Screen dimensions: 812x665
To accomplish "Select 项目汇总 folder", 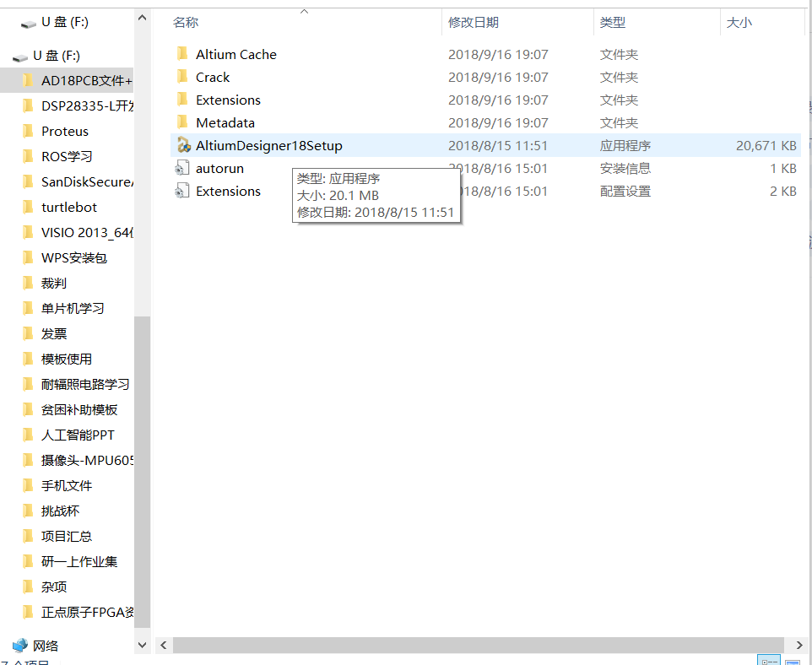I will coord(67,536).
